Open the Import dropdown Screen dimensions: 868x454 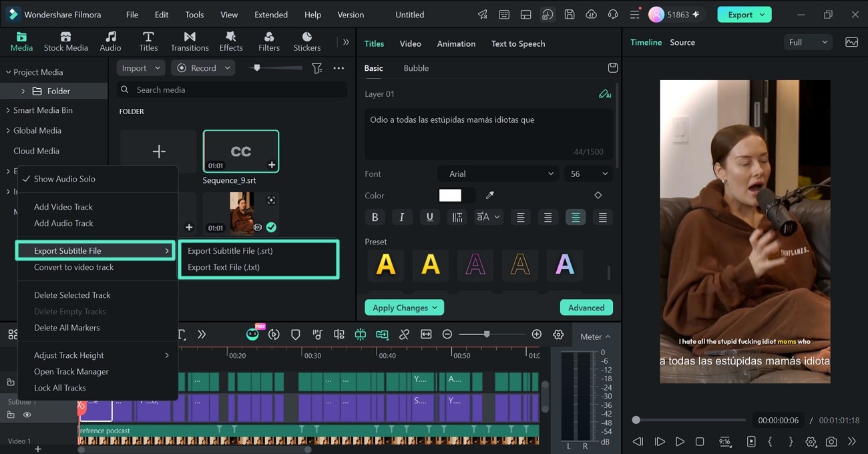coord(141,68)
